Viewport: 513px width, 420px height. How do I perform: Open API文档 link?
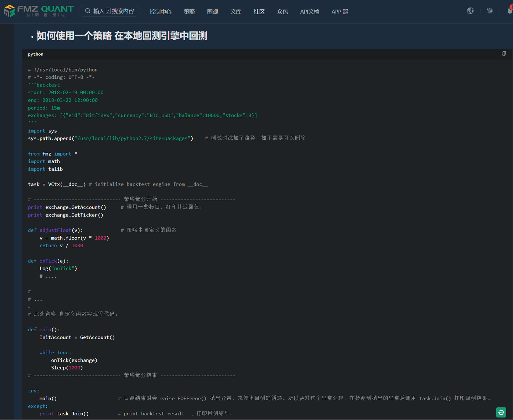click(x=310, y=12)
